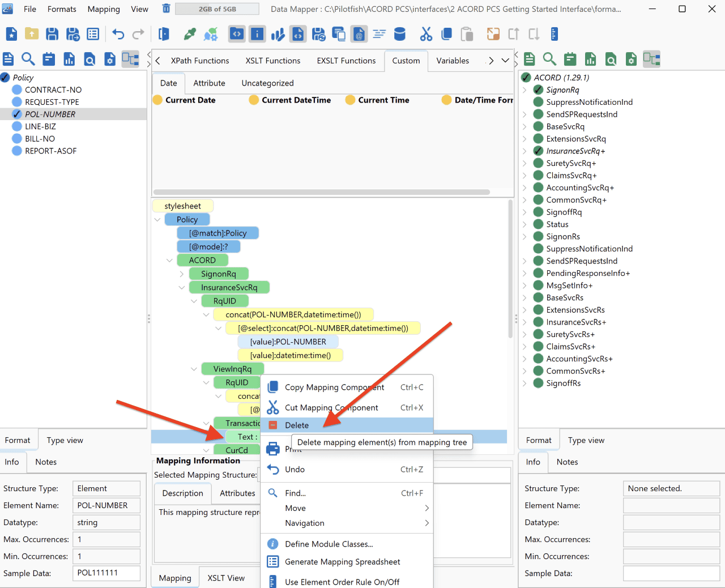Image resolution: width=725 pixels, height=588 pixels.
Task: Choose Copy Mapping Component
Action: pyautogui.click(x=347, y=387)
